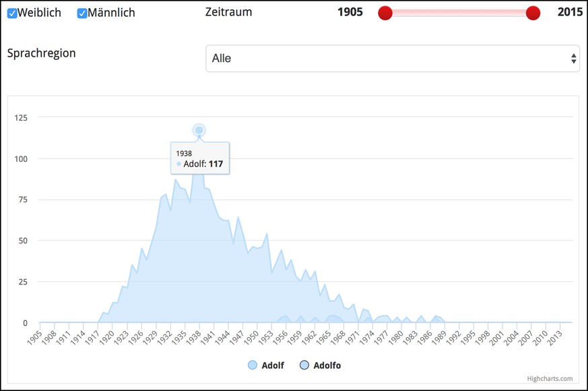Screen dimensions: 588x391
Task: Click the Weiblich label text
Action: [39, 13]
